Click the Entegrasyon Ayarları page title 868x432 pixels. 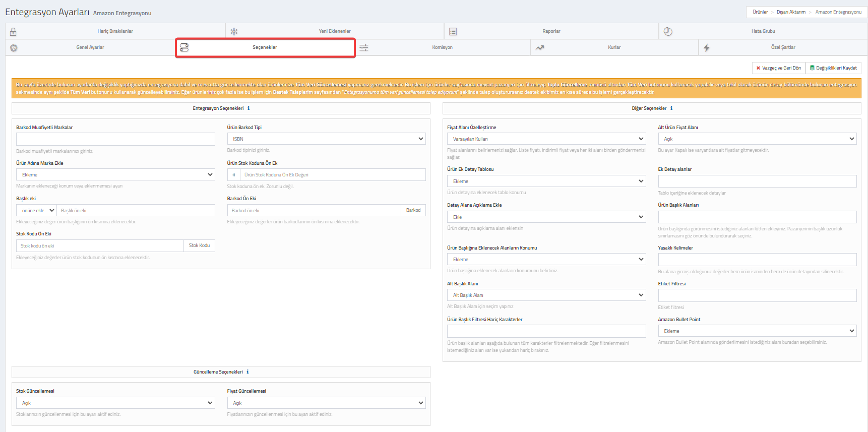click(47, 12)
